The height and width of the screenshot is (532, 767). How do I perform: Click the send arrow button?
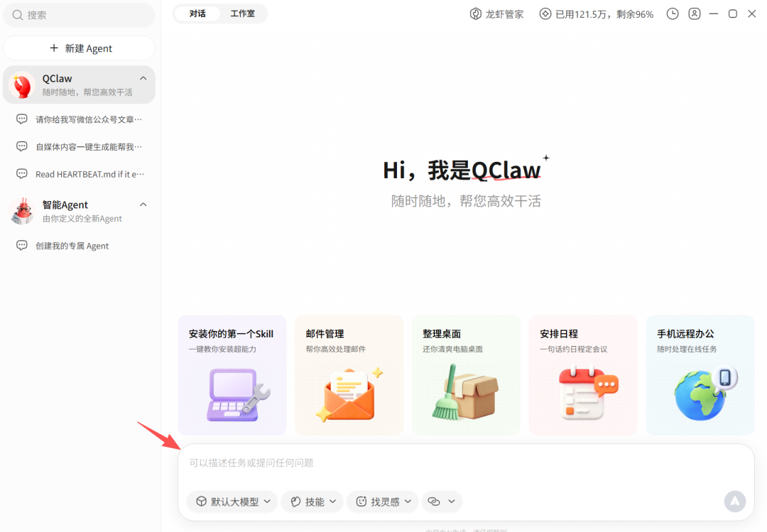(734, 501)
